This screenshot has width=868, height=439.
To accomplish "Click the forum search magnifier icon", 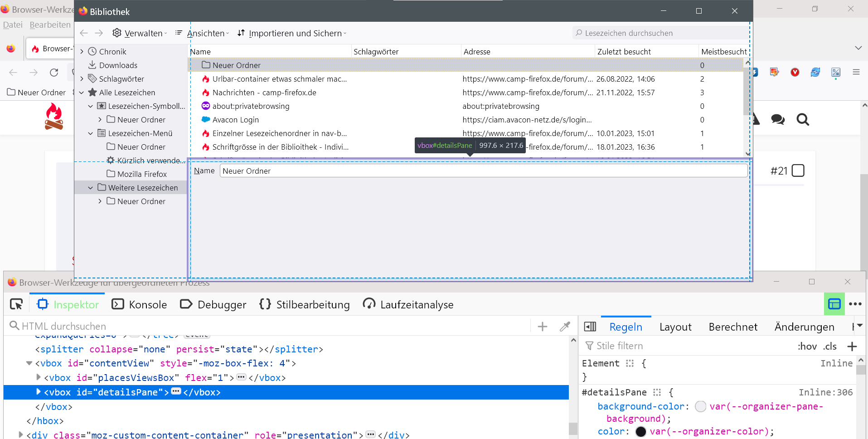I will click(x=802, y=120).
